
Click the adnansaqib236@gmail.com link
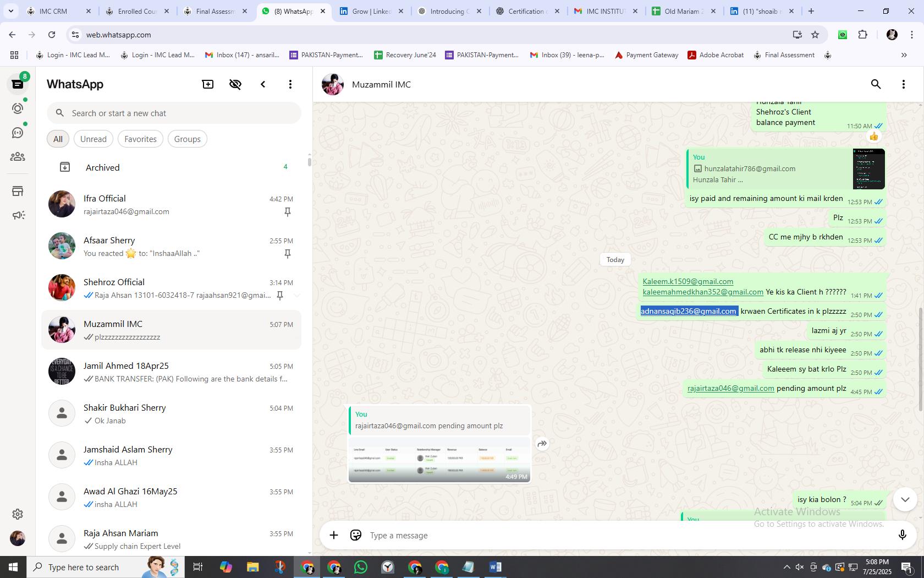click(688, 311)
